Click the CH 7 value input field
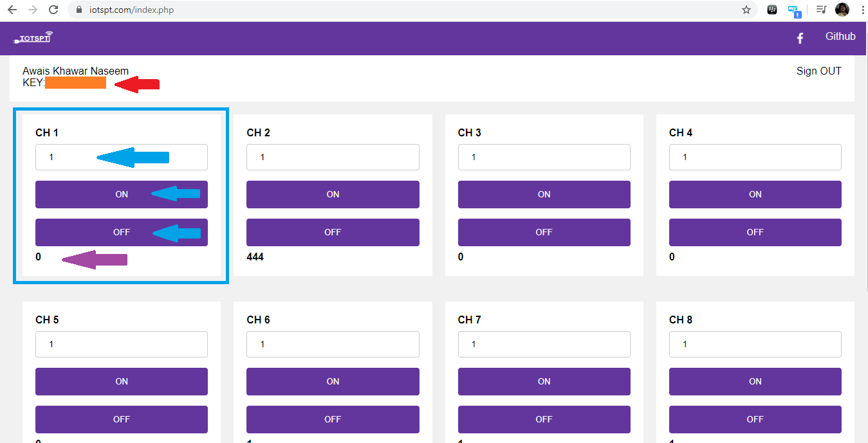Screen dimensions: 868x443 click(544, 344)
